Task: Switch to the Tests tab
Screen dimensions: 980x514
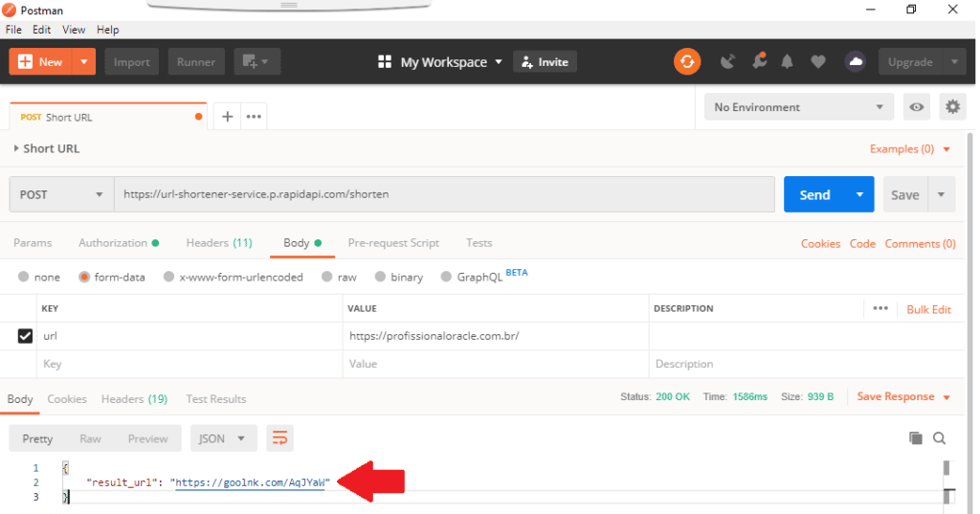Action: [x=479, y=242]
